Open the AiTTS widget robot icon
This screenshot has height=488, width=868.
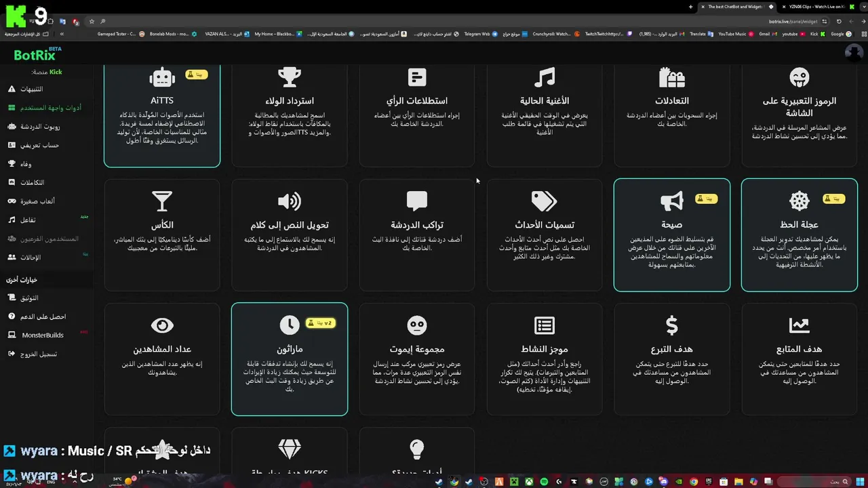point(162,77)
